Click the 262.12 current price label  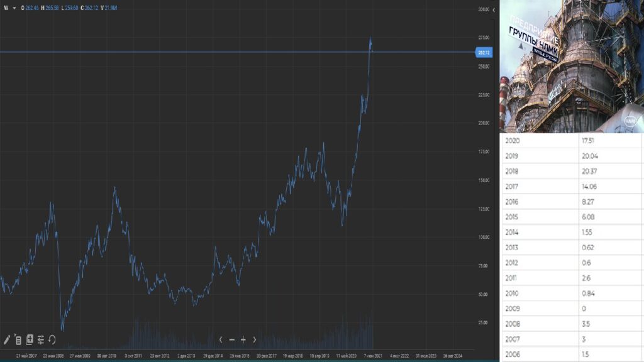[x=484, y=53]
